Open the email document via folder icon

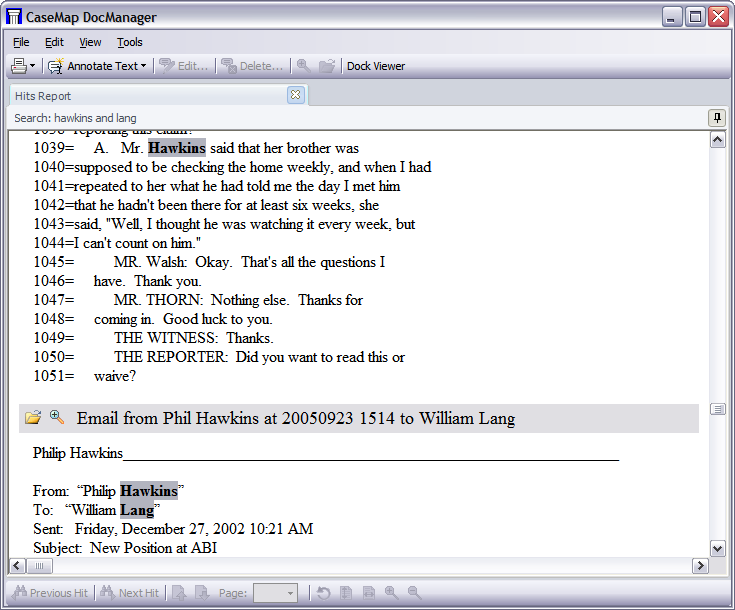point(33,418)
